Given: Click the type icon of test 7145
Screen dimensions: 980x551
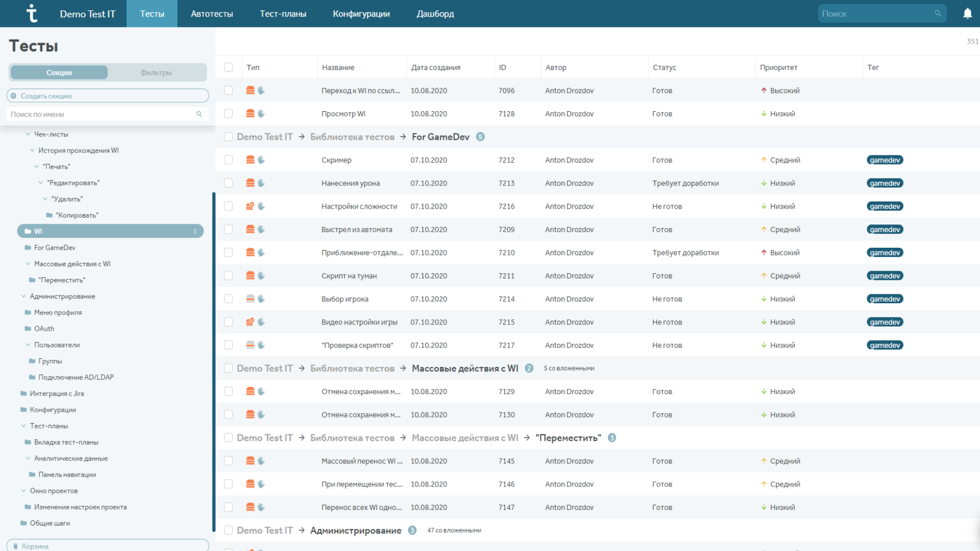Looking at the screenshot, I should point(250,461).
